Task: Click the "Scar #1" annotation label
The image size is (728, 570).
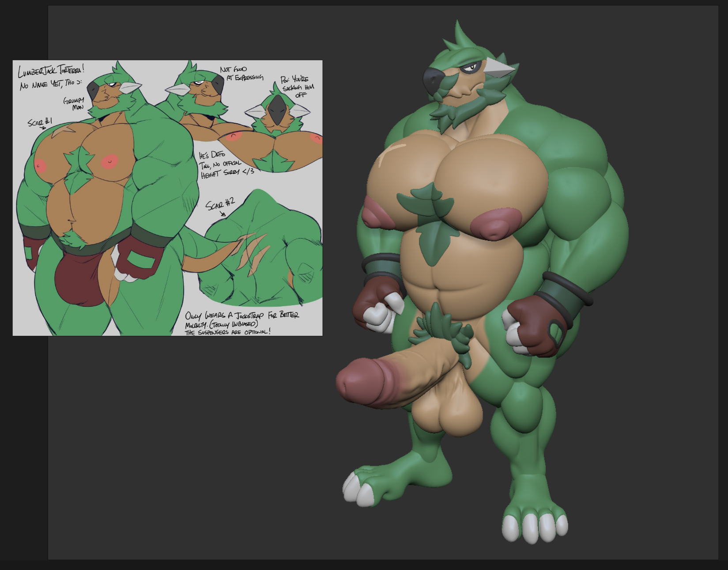Action: click(40, 122)
